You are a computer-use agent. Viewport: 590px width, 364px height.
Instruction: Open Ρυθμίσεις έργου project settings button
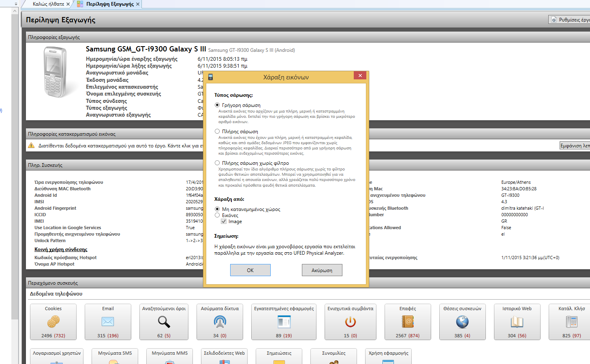(569, 19)
